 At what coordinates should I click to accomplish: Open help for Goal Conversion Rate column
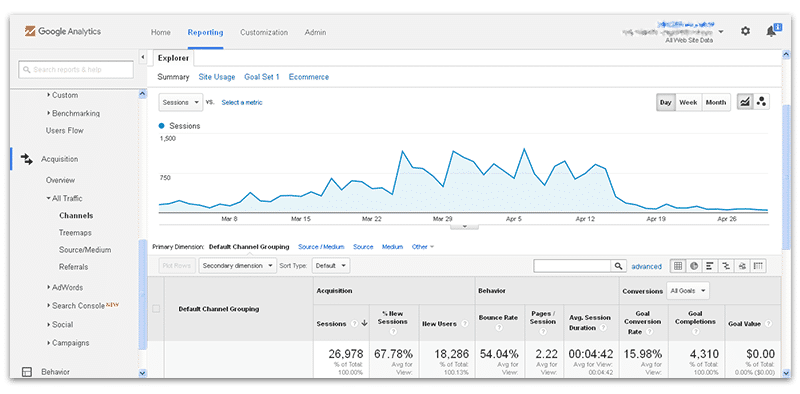click(649, 332)
